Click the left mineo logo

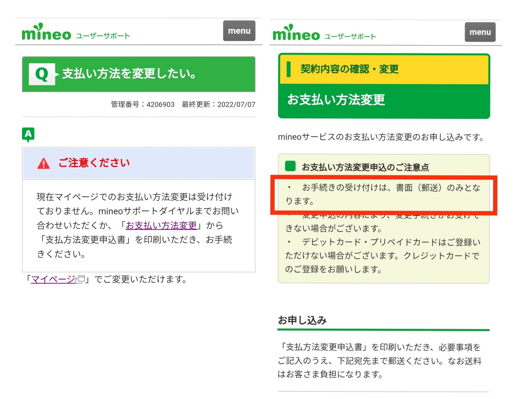[x=46, y=32]
